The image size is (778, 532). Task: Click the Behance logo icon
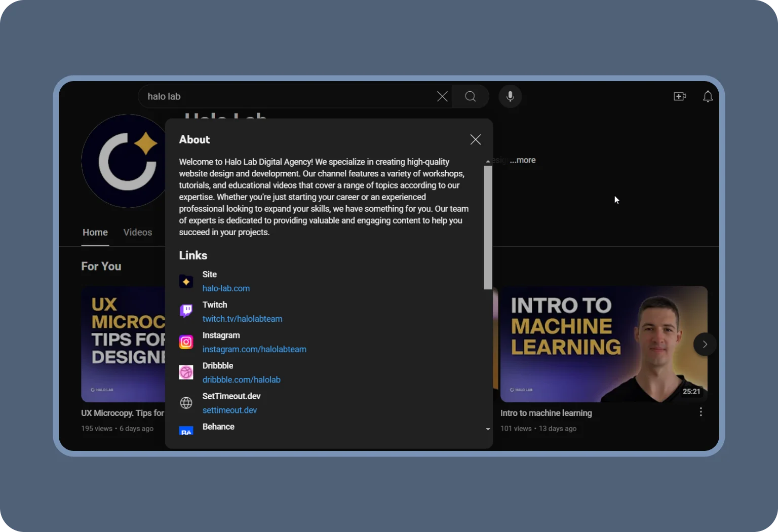[x=186, y=431]
